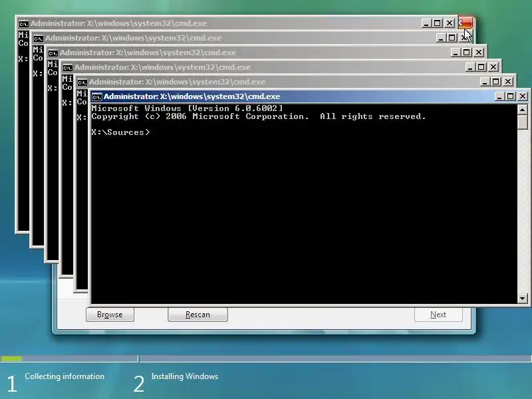This screenshot has width=532, height=399.
Task: Minimize the third cmd window from the back
Action: pyautogui.click(x=455, y=53)
